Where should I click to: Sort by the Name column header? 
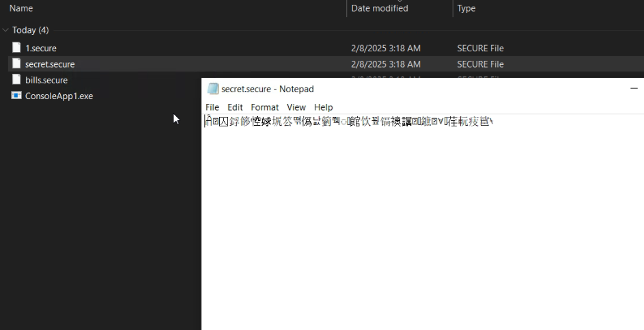pos(21,8)
